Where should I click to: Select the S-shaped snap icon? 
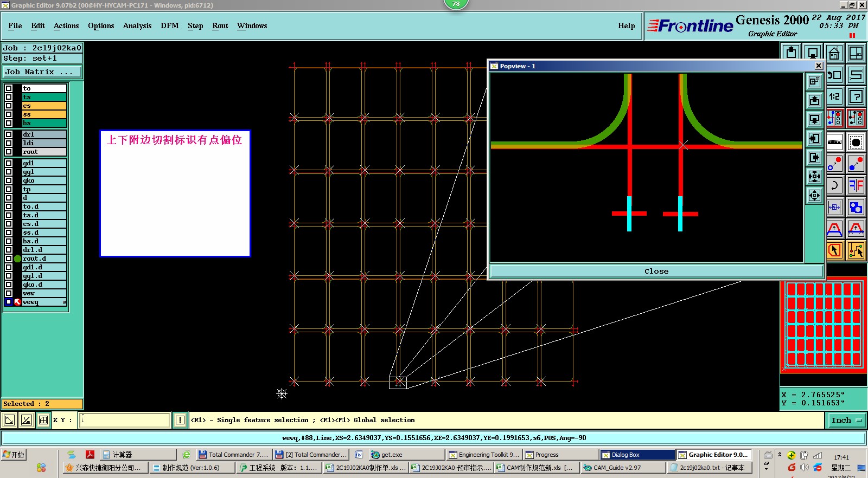856,75
